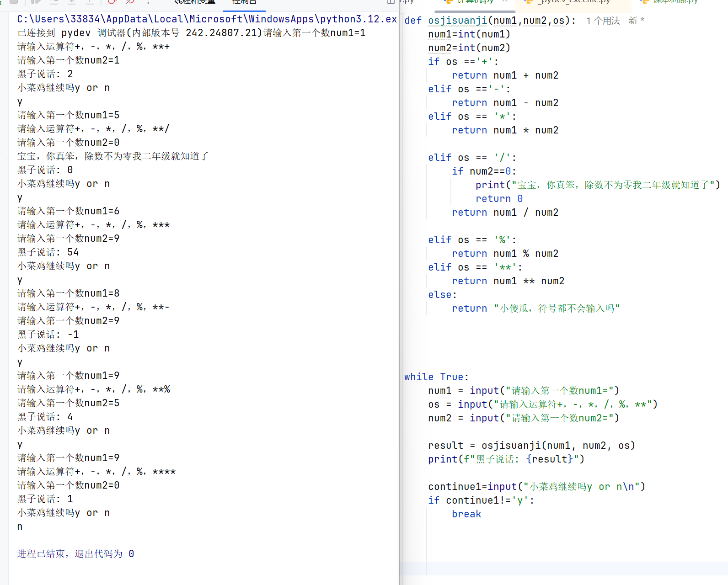
Task: Click the 'if num2==0:' code line
Action: (484, 171)
